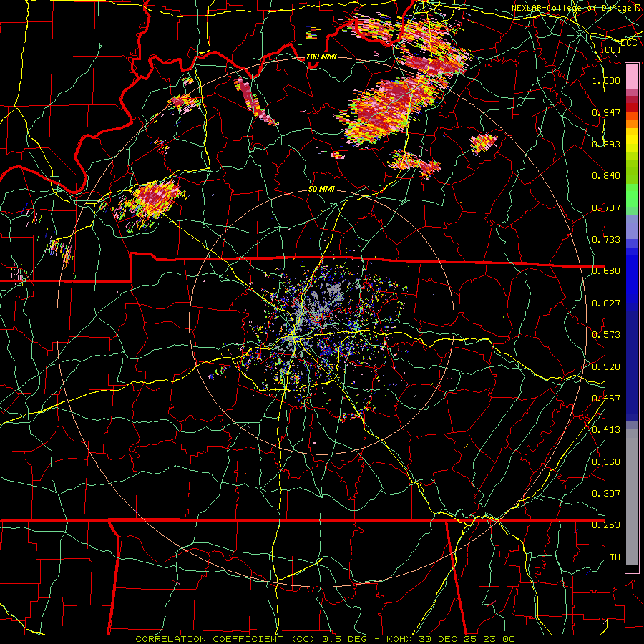The image size is (644, 644).
Task: Click the 100 NMI range ring label
Action: point(321,57)
